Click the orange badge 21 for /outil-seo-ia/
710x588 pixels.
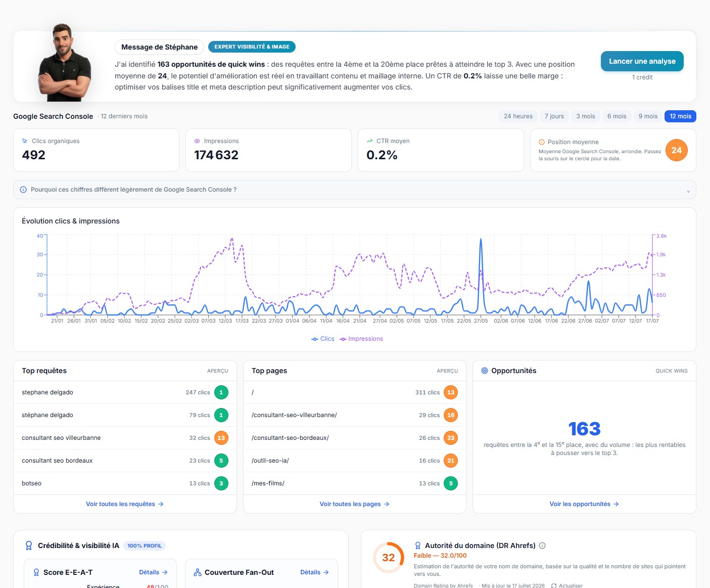pos(451,461)
